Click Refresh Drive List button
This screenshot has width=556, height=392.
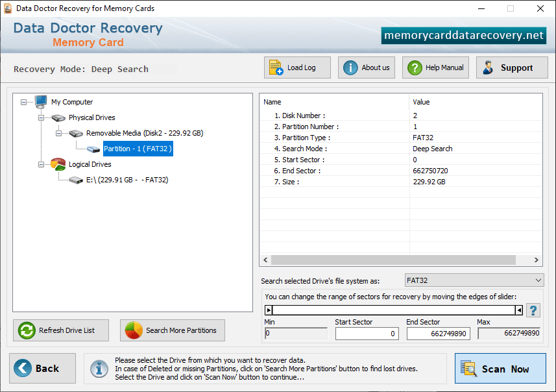coord(61,330)
